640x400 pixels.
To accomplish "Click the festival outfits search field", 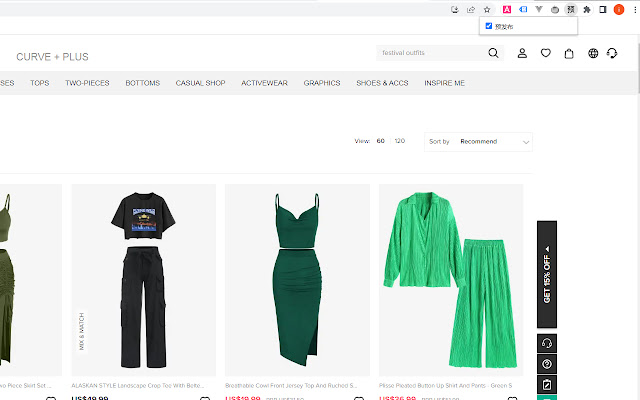I will coord(431,53).
